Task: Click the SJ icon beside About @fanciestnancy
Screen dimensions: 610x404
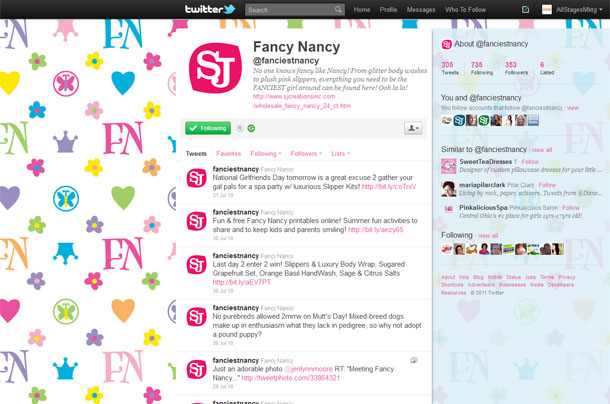Action: coord(446,44)
